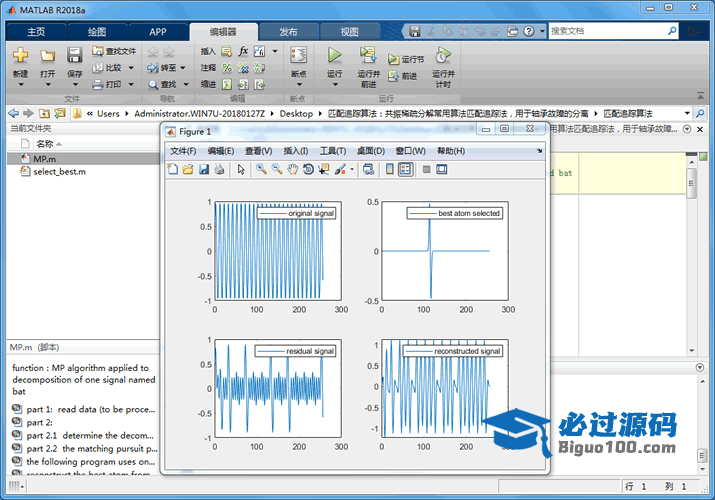Expand the dropdown arrow under 新建

tap(21, 85)
